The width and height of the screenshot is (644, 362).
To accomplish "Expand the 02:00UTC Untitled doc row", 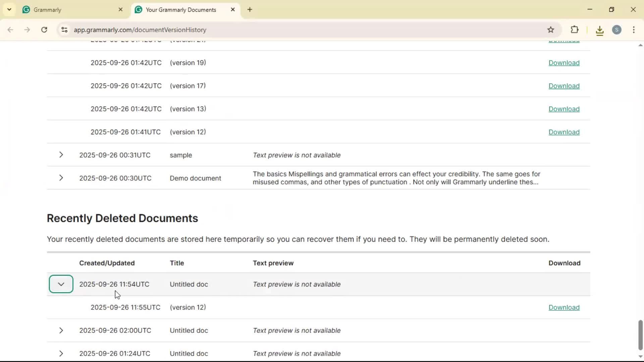I will (61, 330).
